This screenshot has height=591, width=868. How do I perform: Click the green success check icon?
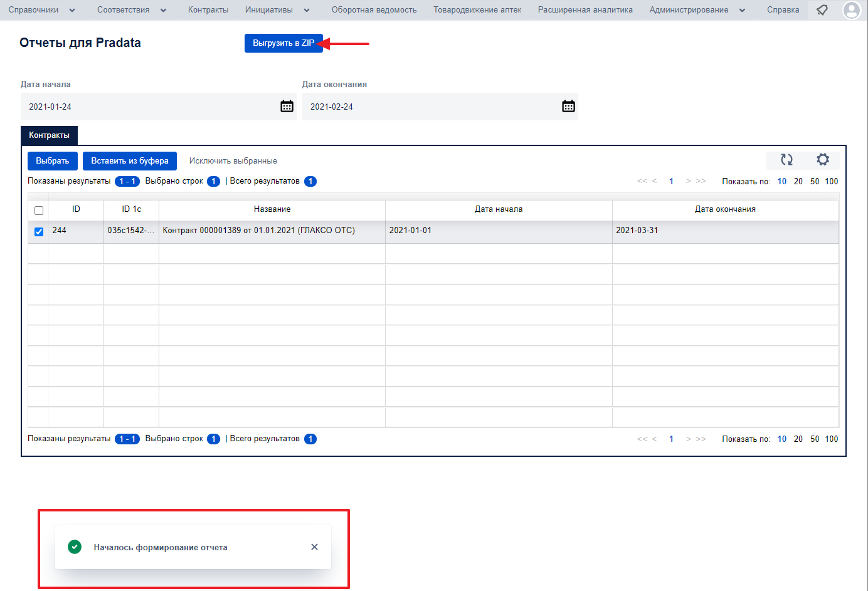click(x=75, y=547)
